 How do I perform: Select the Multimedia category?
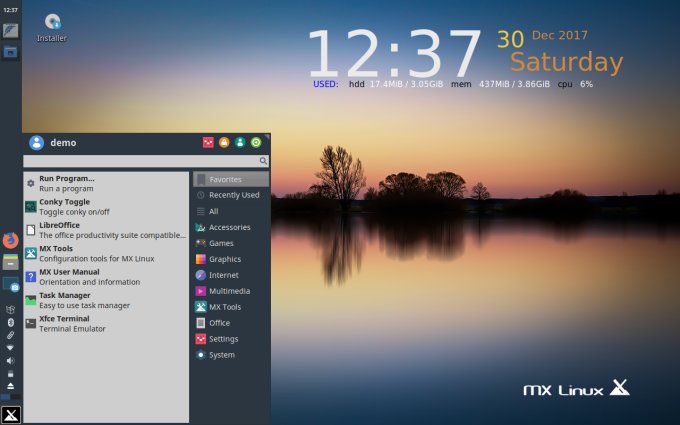[229, 291]
